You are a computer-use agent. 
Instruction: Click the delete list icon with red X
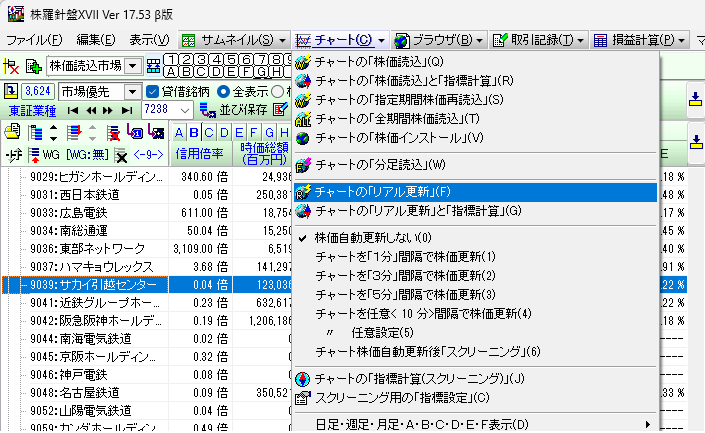113,132
